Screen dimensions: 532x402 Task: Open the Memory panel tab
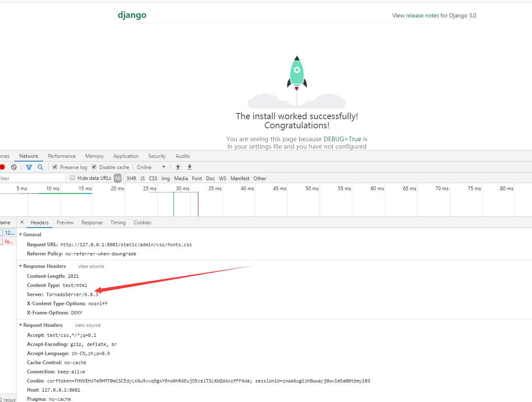pyautogui.click(x=95, y=156)
